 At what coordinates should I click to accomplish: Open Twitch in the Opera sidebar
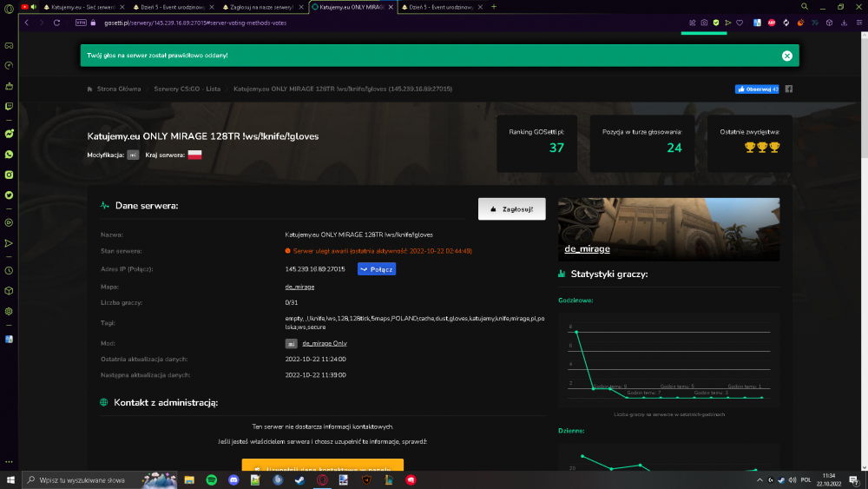pyautogui.click(x=9, y=106)
